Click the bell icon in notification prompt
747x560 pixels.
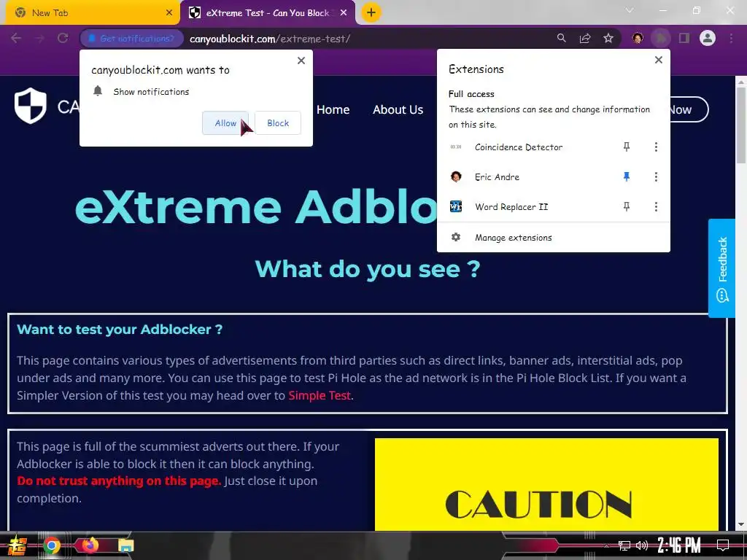(98, 91)
